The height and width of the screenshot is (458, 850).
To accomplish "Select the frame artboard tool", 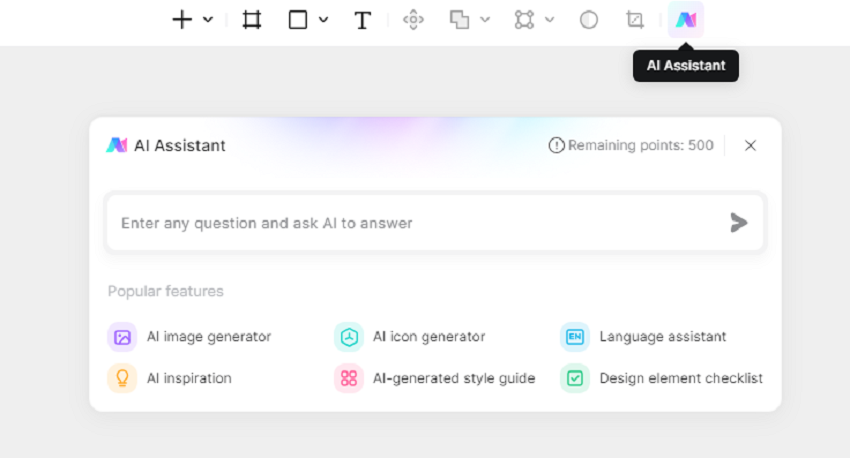I will (x=252, y=20).
